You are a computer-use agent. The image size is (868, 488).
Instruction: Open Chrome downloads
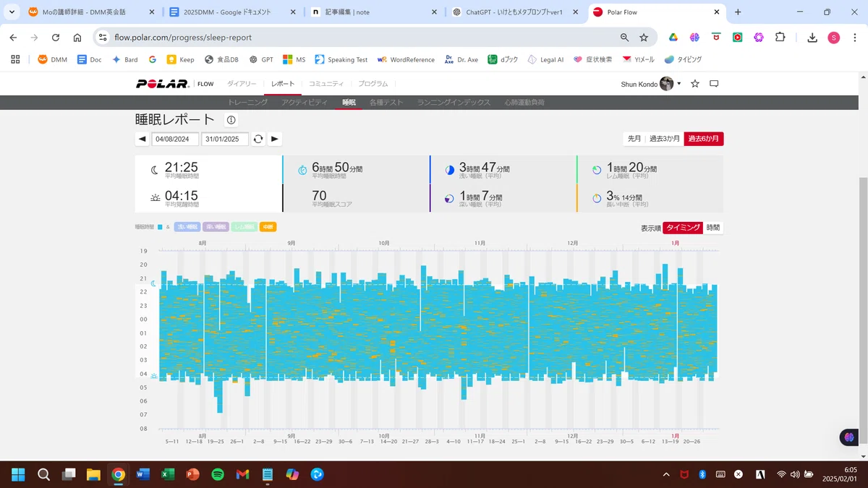tap(812, 38)
